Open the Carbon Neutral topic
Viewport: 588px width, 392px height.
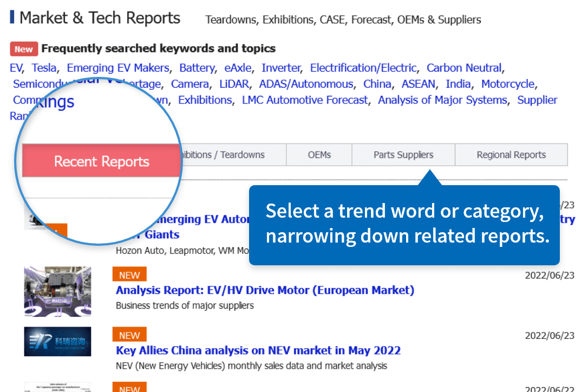[464, 68]
